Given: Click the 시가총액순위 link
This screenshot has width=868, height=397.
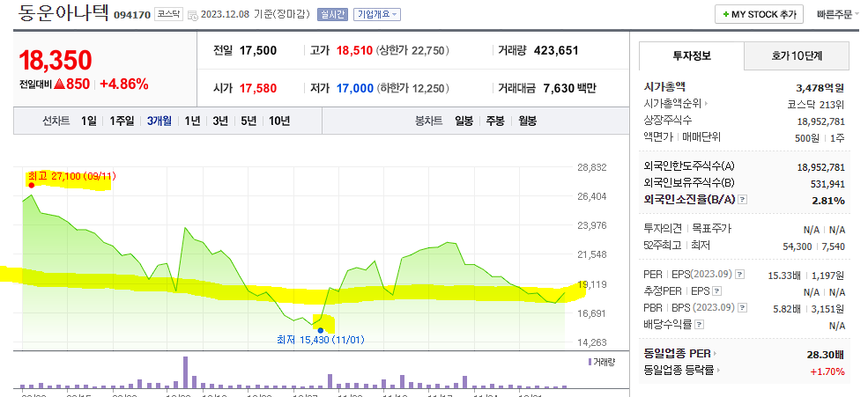Looking at the screenshot, I should tap(672, 103).
